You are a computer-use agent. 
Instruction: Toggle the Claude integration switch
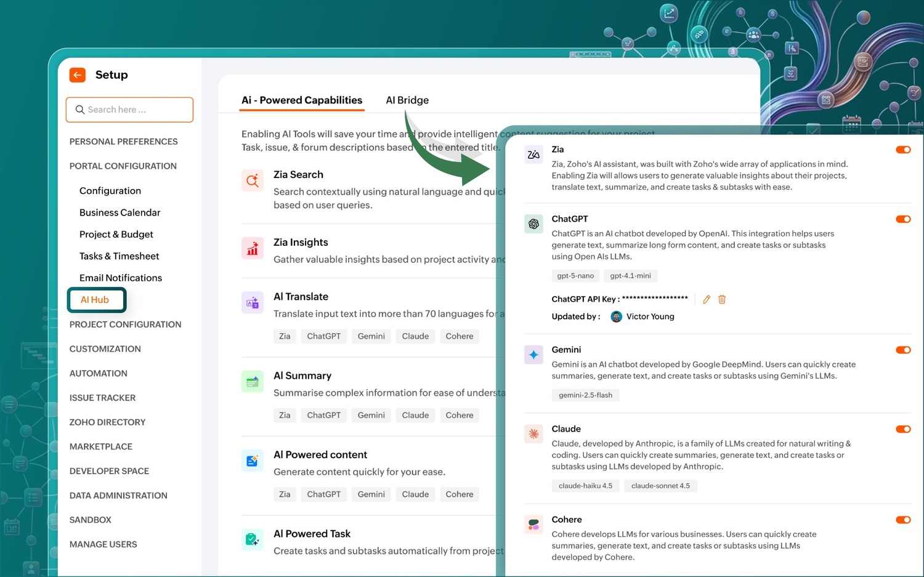pyautogui.click(x=903, y=429)
